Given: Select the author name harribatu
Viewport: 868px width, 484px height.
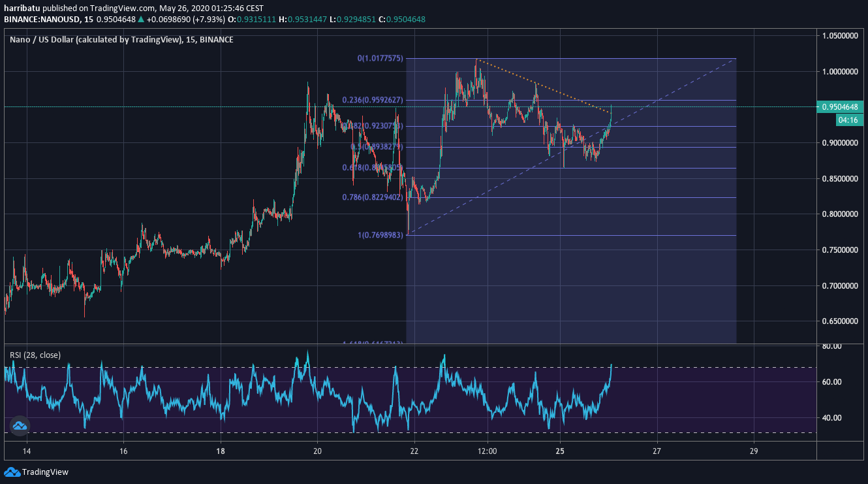Looking at the screenshot, I should (x=21, y=8).
